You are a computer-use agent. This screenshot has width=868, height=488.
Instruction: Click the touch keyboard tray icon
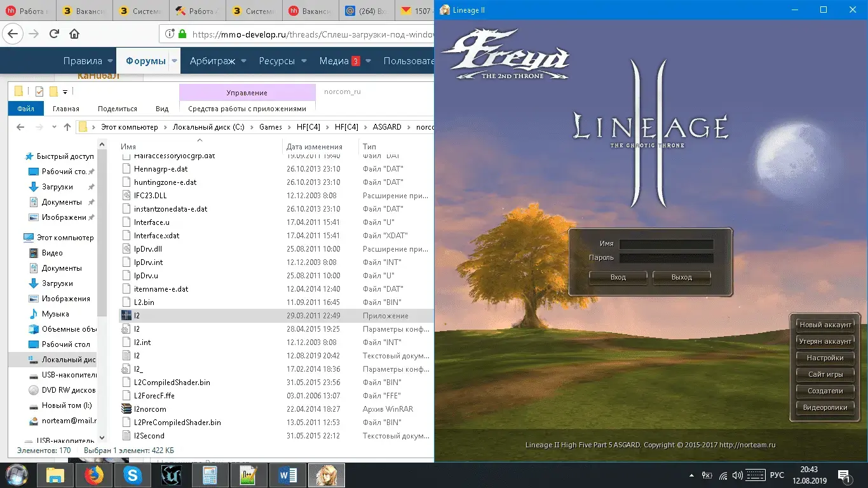tap(756, 475)
